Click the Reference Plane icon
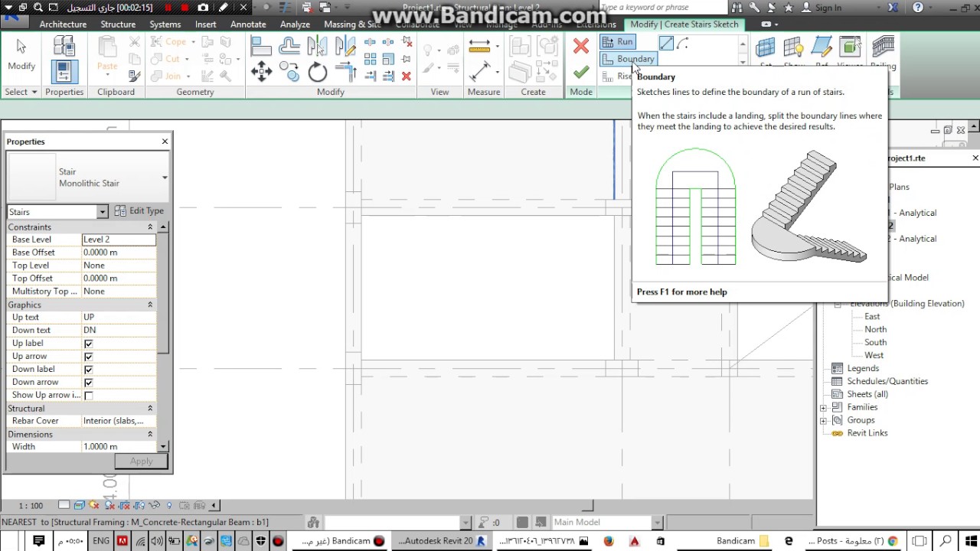 click(x=822, y=47)
